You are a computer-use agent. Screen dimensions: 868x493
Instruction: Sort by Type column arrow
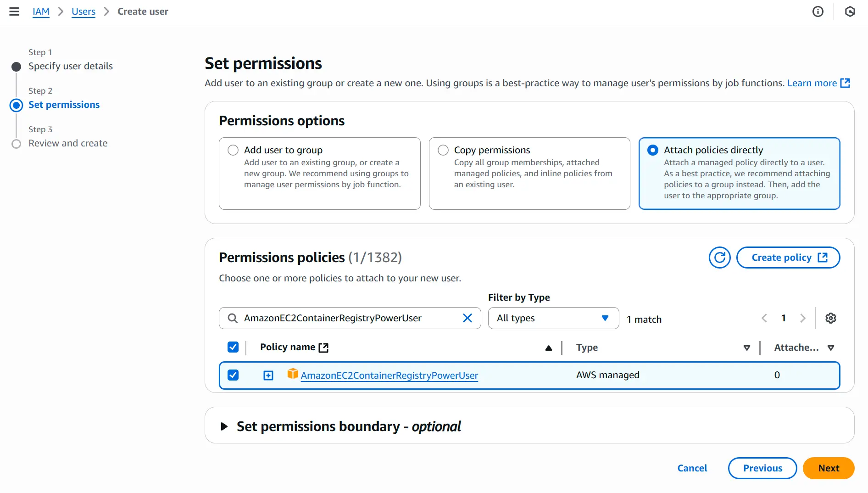(746, 348)
